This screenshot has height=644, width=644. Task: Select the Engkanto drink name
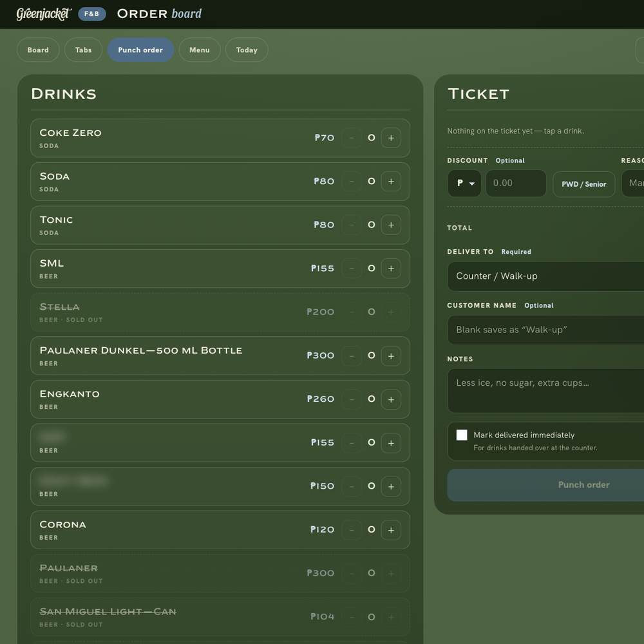pyautogui.click(x=70, y=394)
